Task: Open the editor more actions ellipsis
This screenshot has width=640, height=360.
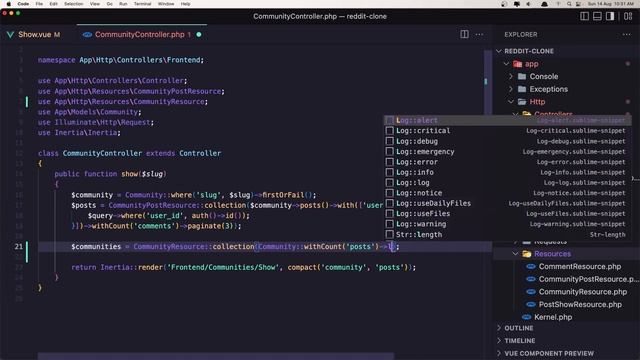Action: [479, 35]
